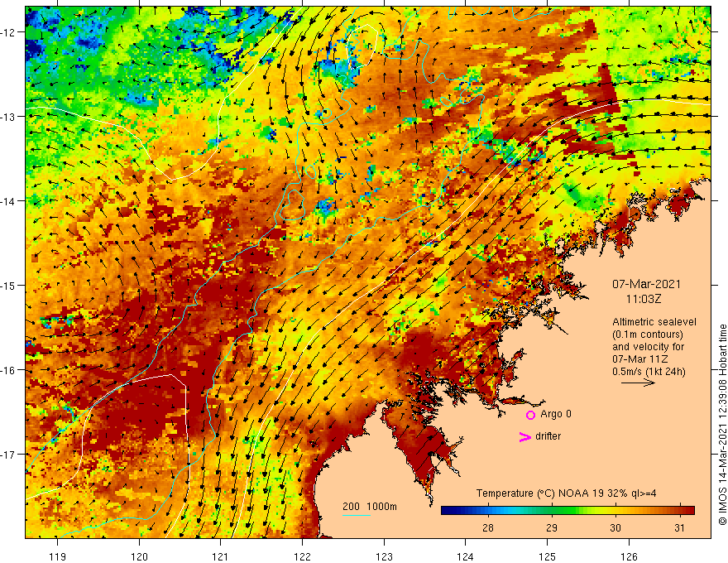Viewport: 728px width, 563px height.
Task: Click longitude axis label '119'
Action: [58, 556]
